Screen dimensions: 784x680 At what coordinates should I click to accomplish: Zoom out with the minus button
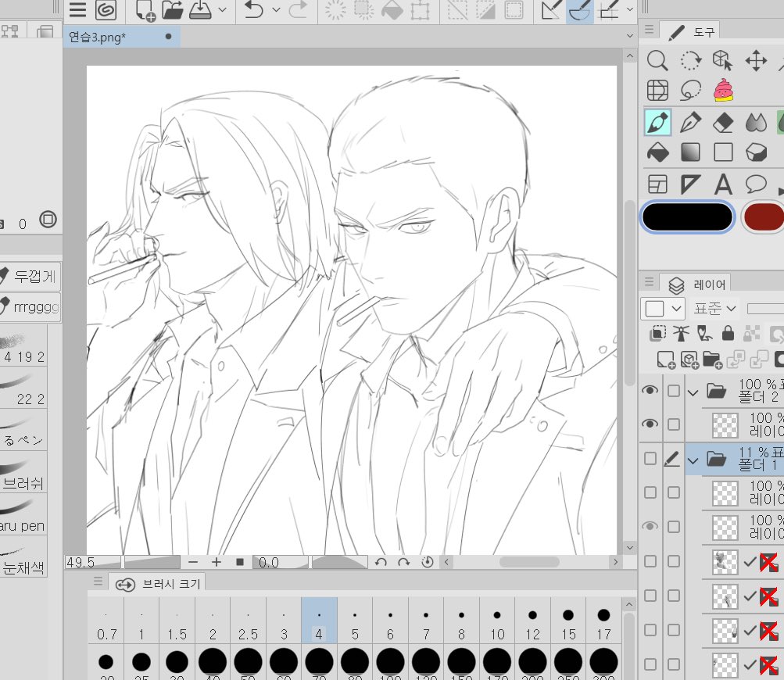(193, 562)
